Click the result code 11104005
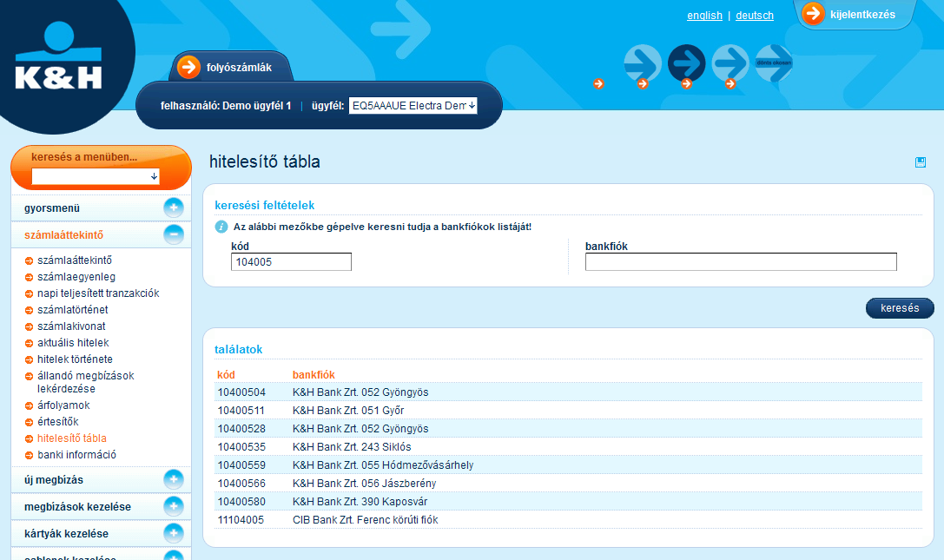 tap(241, 520)
